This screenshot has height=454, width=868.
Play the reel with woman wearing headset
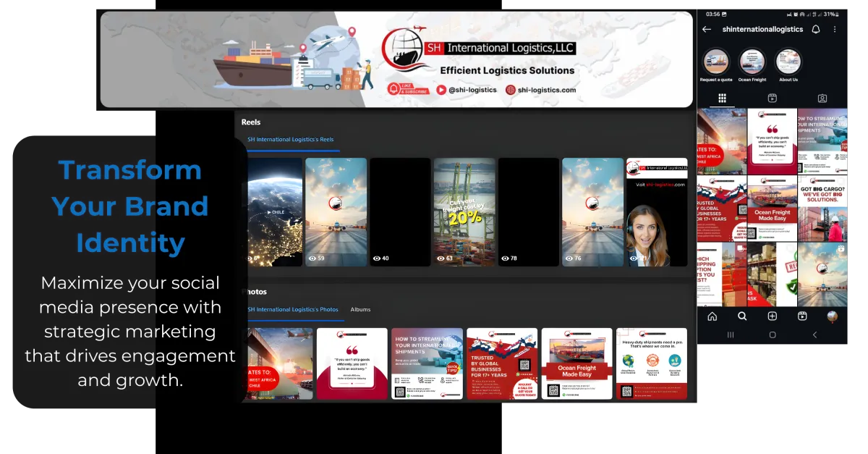(x=657, y=212)
